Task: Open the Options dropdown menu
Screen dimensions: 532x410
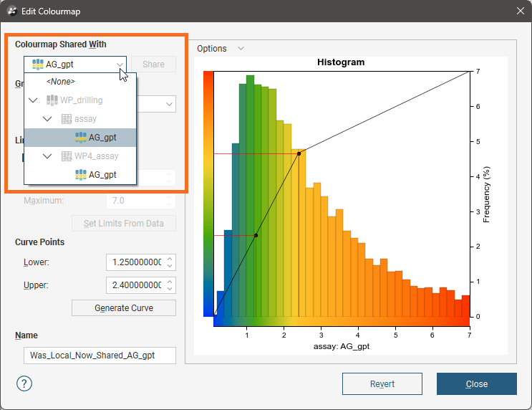Action: 221,49
